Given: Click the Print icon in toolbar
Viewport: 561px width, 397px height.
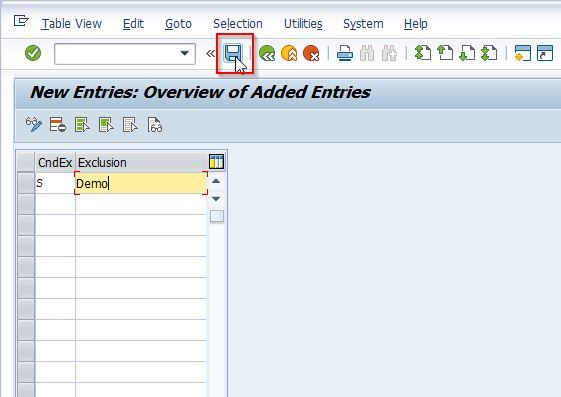Looking at the screenshot, I should (345, 54).
